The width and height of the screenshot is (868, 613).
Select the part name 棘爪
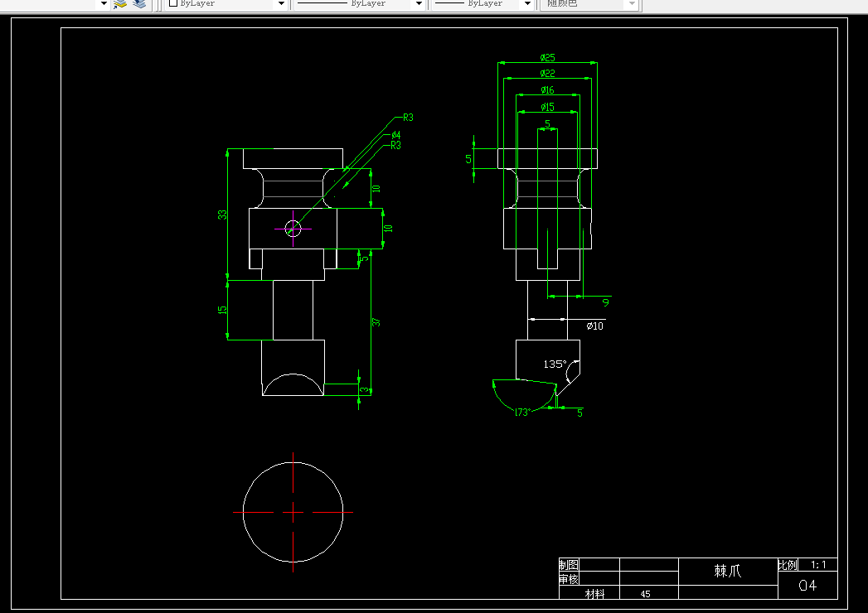[727, 571]
